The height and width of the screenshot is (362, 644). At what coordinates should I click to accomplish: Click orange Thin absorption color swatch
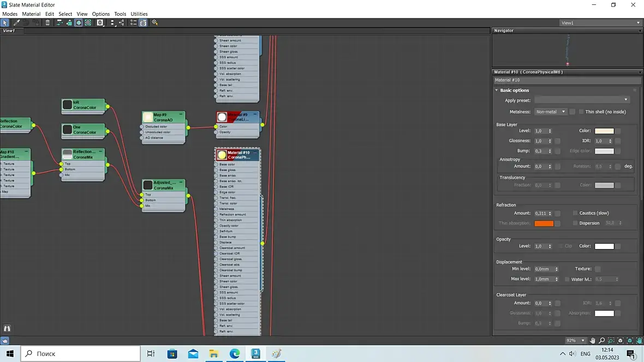[544, 224]
